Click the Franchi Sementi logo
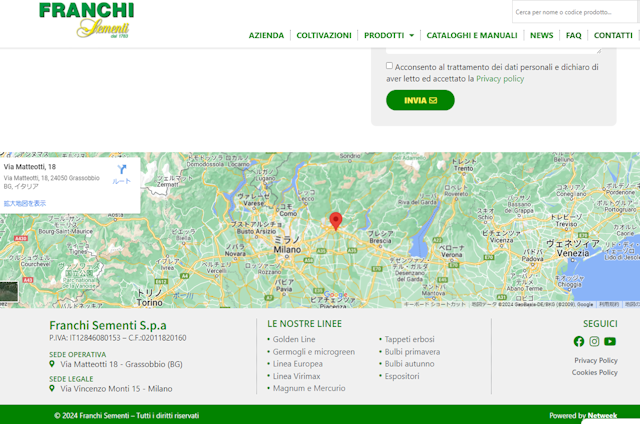640x424 pixels. coord(87,20)
